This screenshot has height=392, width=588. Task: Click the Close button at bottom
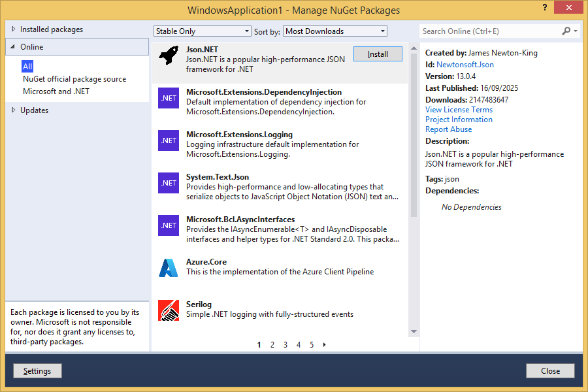click(x=550, y=370)
